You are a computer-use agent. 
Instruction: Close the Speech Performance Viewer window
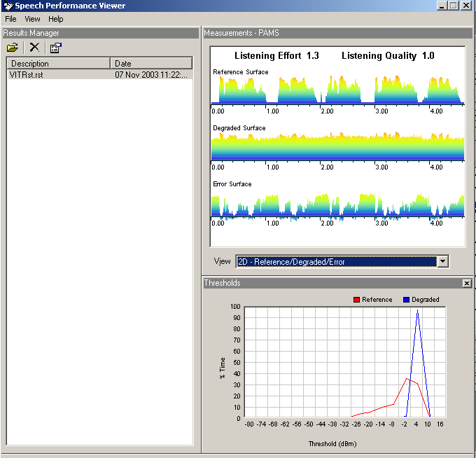[x=466, y=6]
